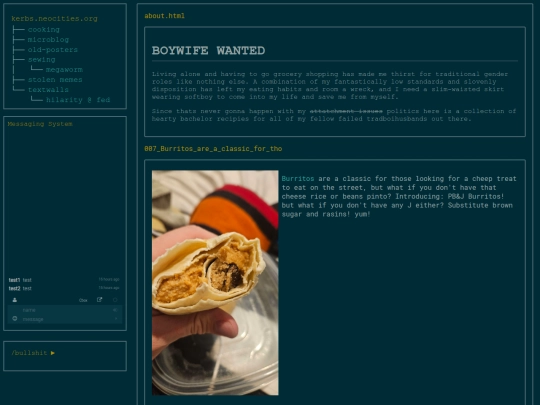Click the Burritos hyperlink in recipe text
The width and height of the screenshot is (540, 405).
tap(298, 178)
